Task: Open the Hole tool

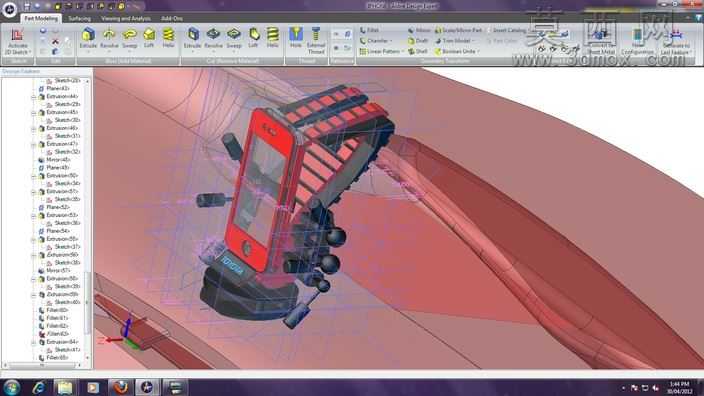Action: [296, 38]
